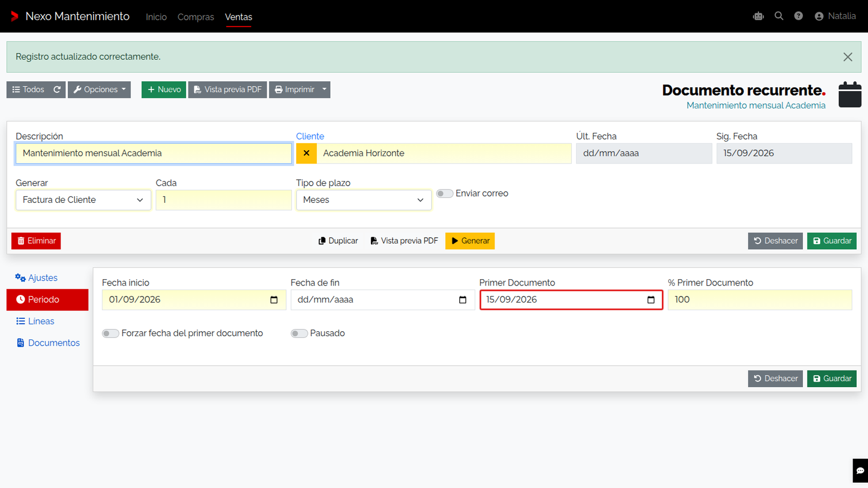This screenshot has width=868, height=488.
Task: Click the % Primer Documento field
Action: 760,300
